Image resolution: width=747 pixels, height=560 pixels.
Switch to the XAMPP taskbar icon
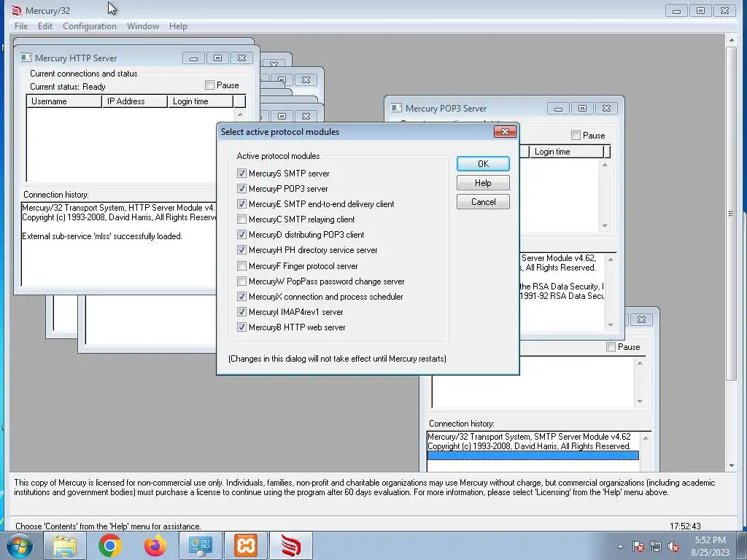[246, 545]
